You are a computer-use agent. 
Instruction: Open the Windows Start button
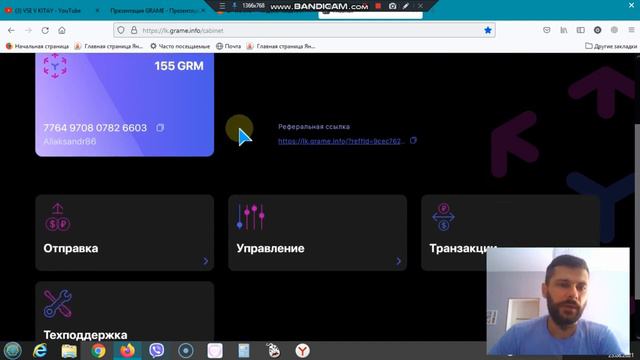(x=13, y=351)
